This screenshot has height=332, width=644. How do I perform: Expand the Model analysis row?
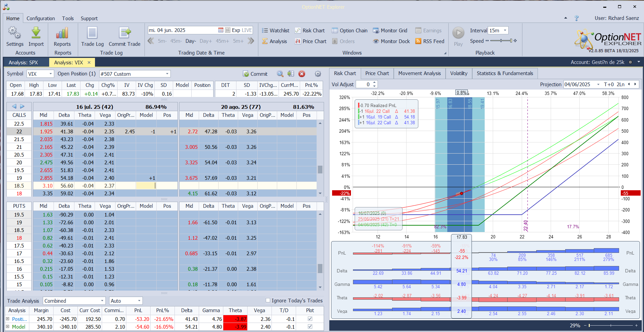click(x=8, y=327)
